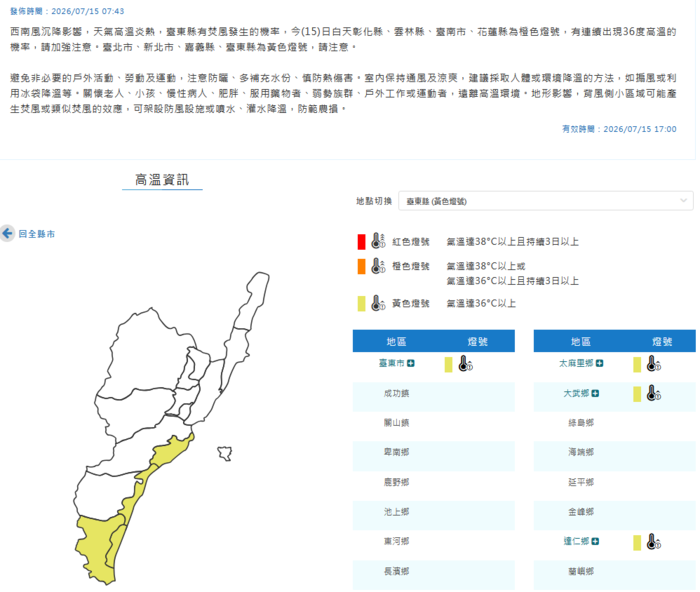Click the 有效時間 2026/07/15 17:00 text

[619, 129]
